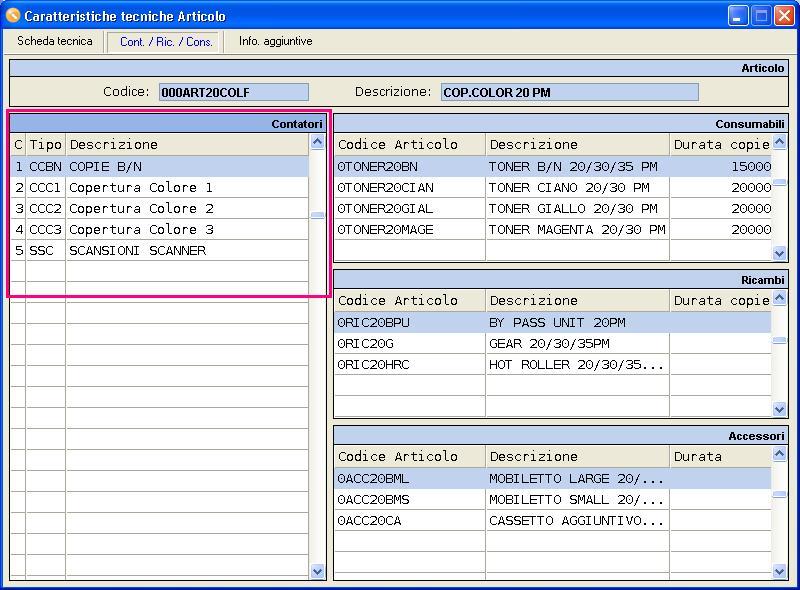Click CASSETTO AGGIUNTIVO description cell
800x590 pixels.
point(578,521)
